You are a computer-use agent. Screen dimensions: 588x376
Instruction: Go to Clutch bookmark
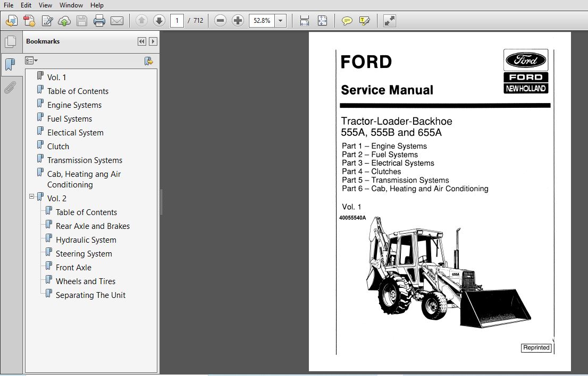pos(58,147)
